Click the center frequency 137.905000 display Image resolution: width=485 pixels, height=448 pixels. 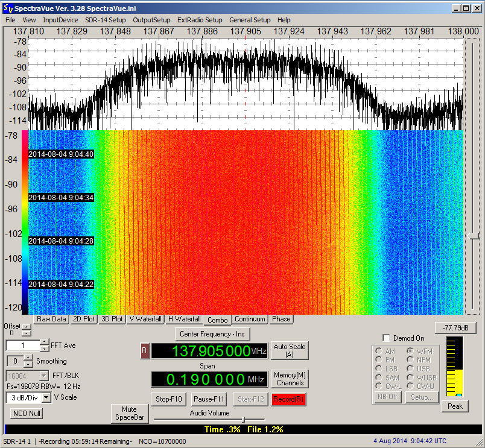click(x=208, y=351)
